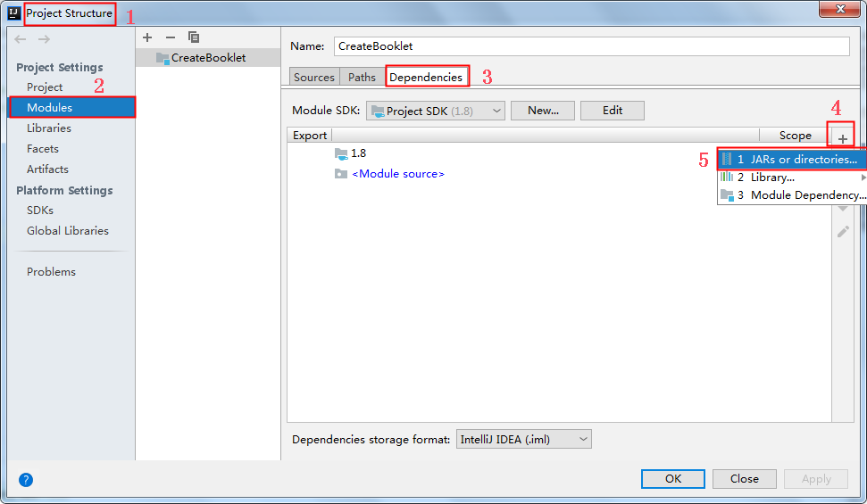Click the OK button
The height and width of the screenshot is (504, 867).
coord(673,479)
